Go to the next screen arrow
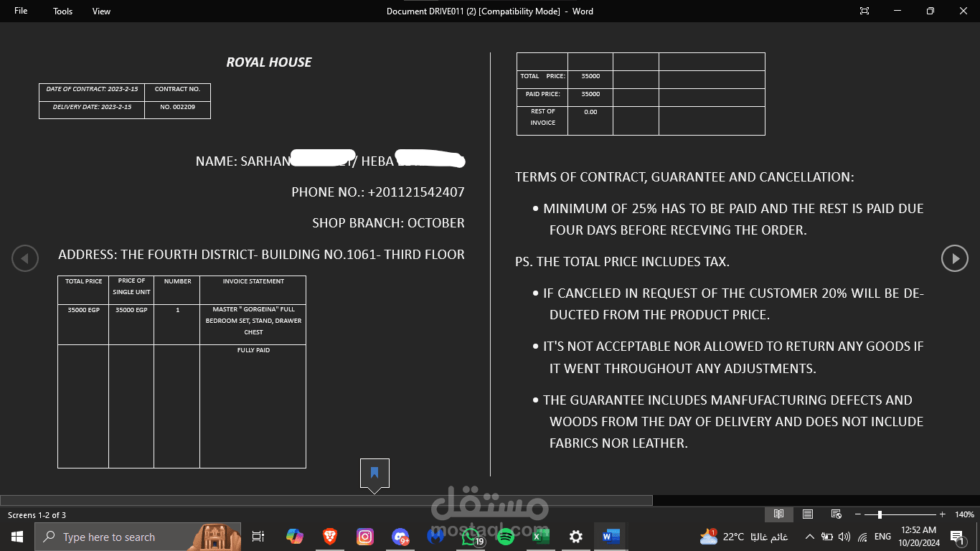Image resolution: width=980 pixels, height=551 pixels. click(x=955, y=258)
